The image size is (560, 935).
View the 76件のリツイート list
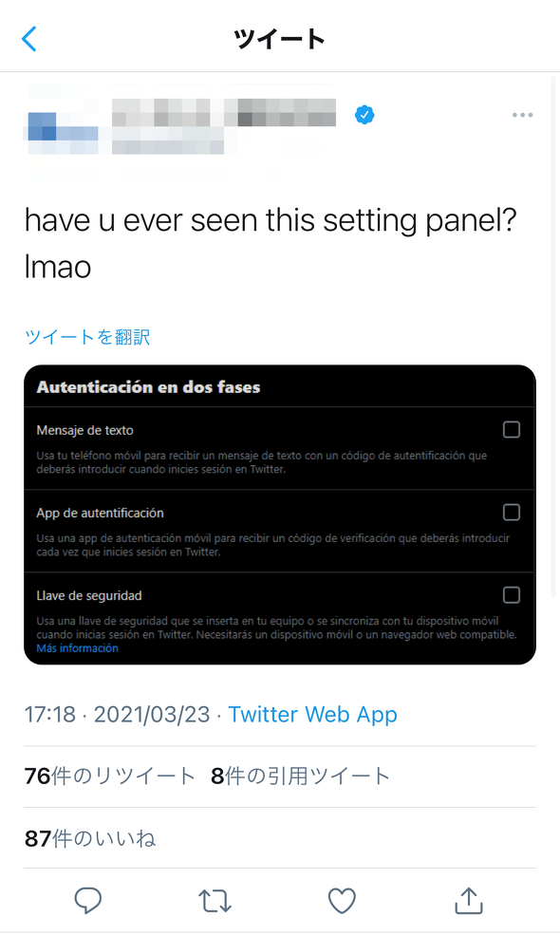pos(110,776)
